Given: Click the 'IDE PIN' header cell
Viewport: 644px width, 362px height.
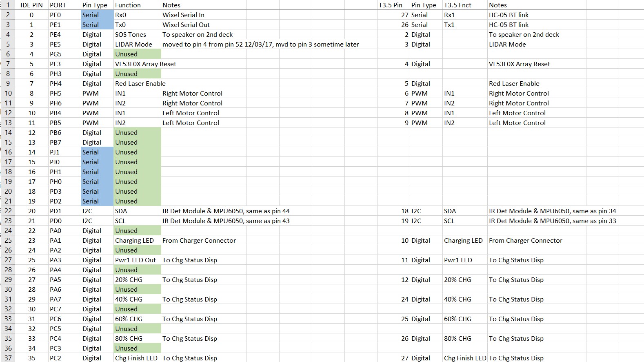Looking at the screenshot, I should (x=31, y=5).
